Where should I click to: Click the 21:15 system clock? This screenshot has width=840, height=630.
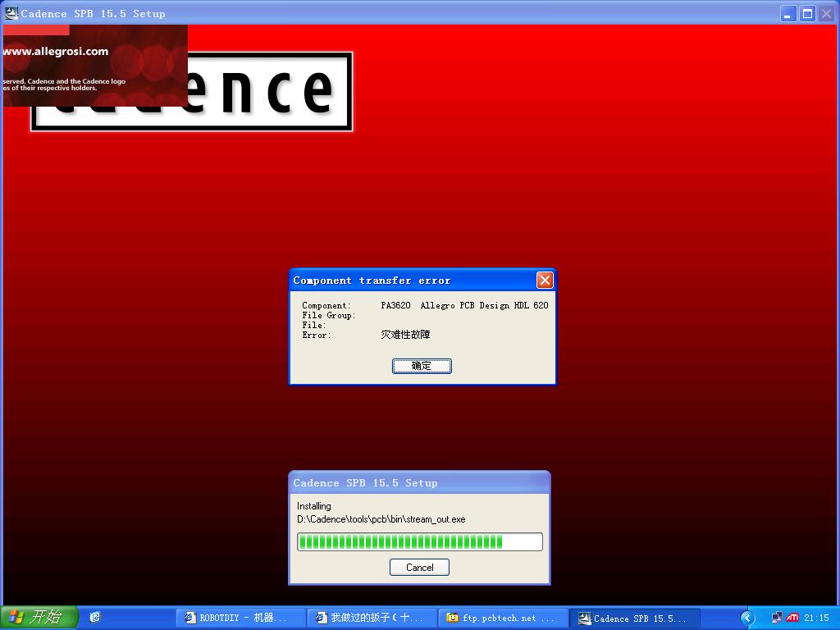[x=816, y=619]
